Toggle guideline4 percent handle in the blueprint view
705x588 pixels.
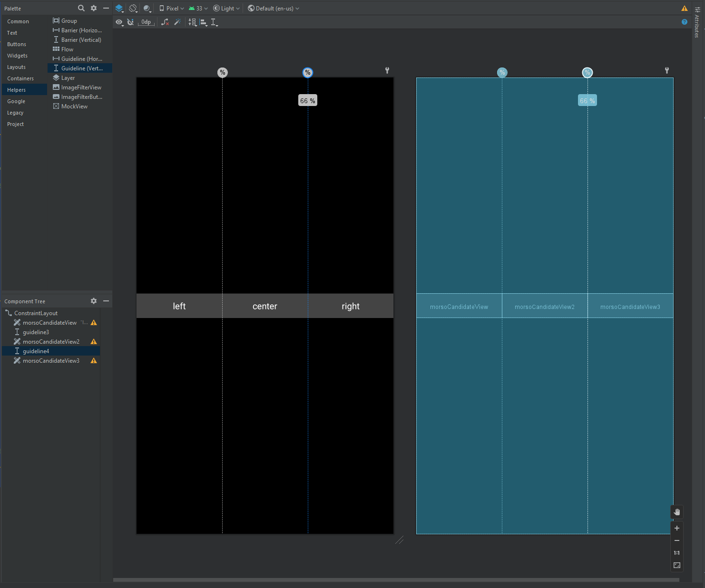coord(587,73)
